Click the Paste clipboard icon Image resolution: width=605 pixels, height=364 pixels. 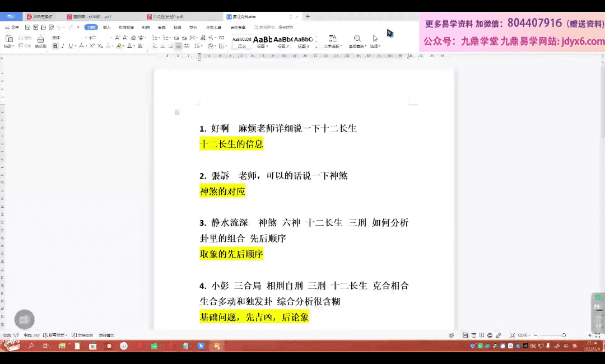pyautogui.click(x=9, y=39)
